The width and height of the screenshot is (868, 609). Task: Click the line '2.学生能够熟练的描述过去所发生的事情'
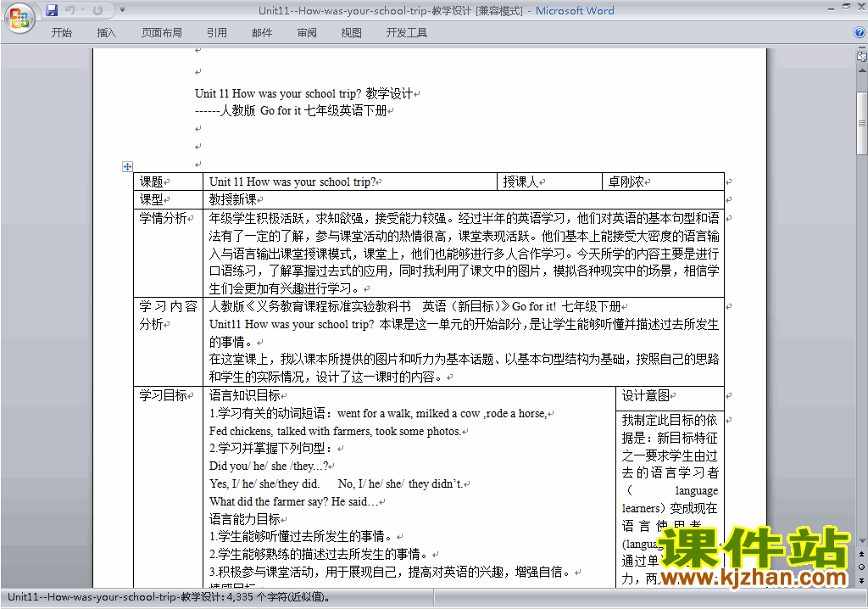pos(320,554)
